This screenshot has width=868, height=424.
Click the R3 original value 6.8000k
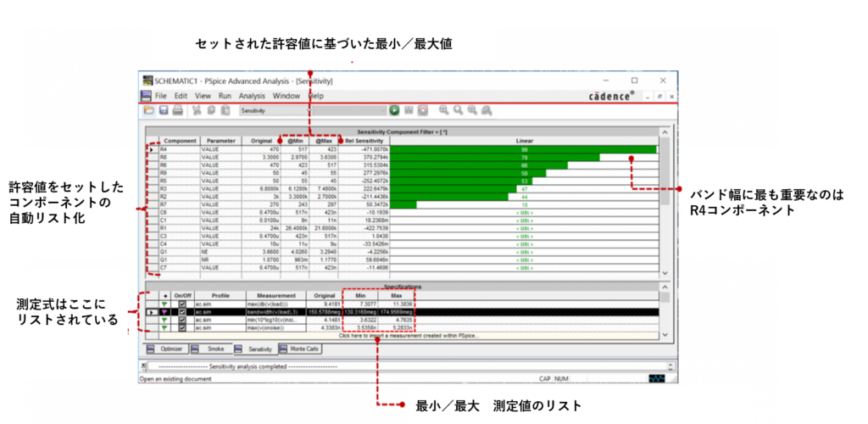pos(261,189)
